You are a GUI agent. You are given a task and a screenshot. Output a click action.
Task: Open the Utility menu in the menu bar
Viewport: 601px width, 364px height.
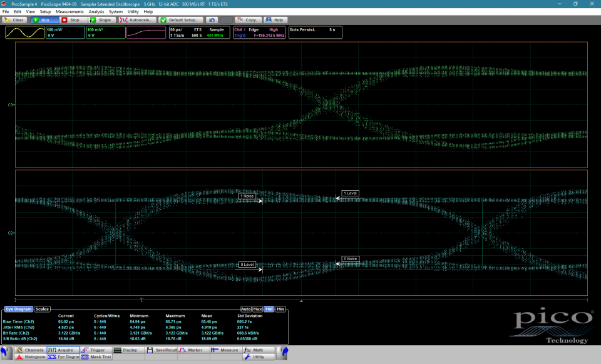[133, 12]
